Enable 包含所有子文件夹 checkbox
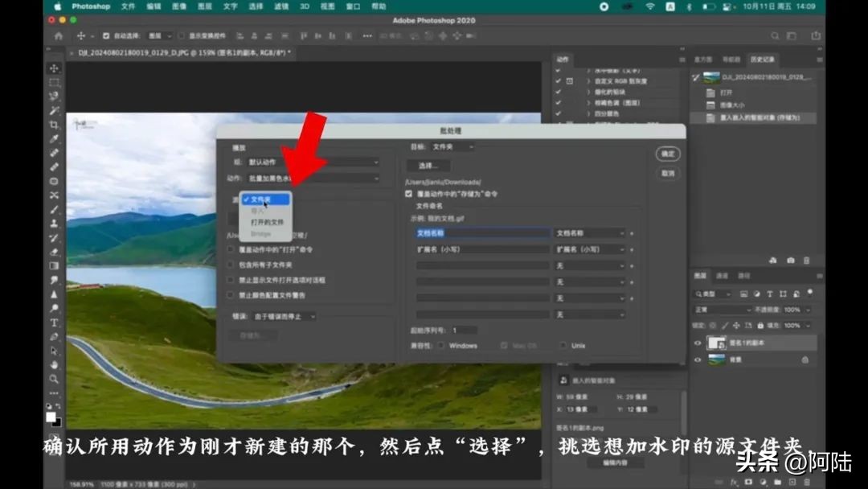This screenshot has height=489, width=868. pyautogui.click(x=231, y=265)
